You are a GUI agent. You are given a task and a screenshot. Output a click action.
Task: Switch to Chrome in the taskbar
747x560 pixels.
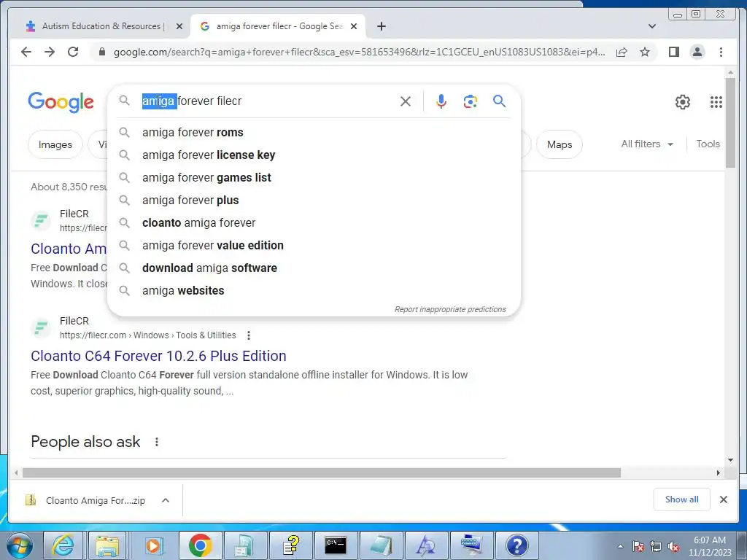(x=200, y=545)
